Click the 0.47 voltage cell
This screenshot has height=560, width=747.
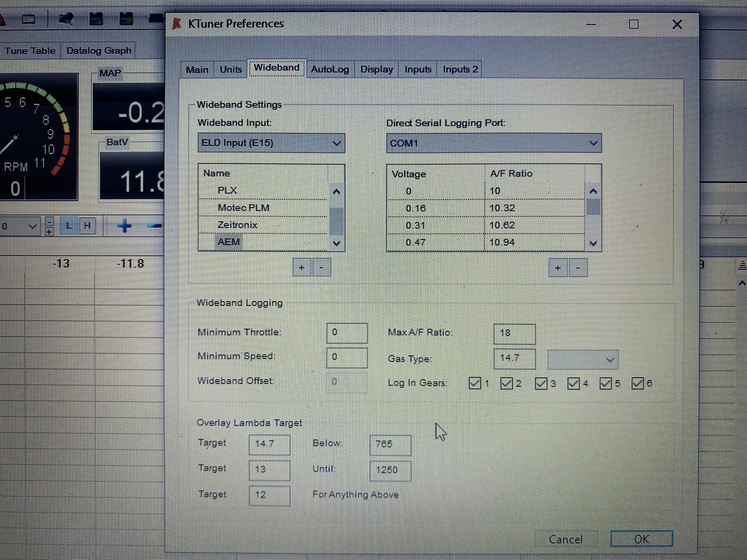pos(436,243)
